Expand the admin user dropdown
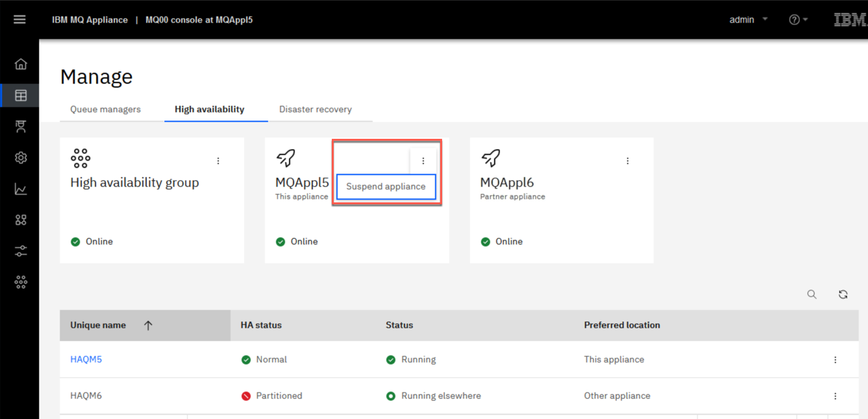This screenshot has width=868, height=419. point(749,19)
